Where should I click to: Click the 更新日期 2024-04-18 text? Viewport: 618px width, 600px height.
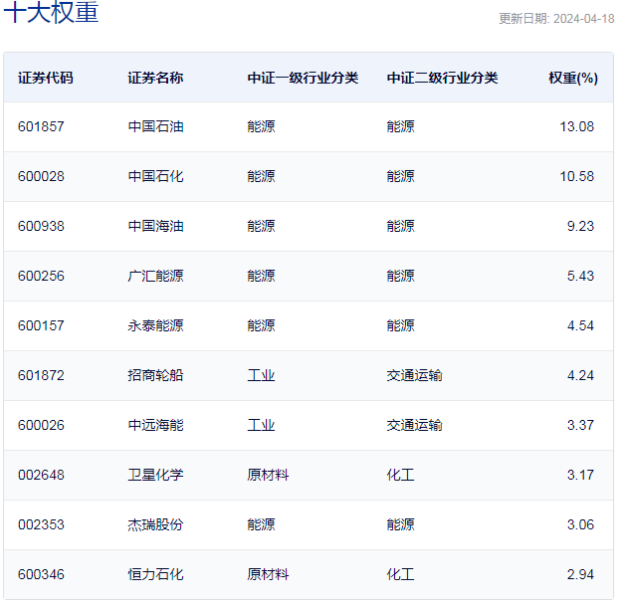pyautogui.click(x=556, y=19)
